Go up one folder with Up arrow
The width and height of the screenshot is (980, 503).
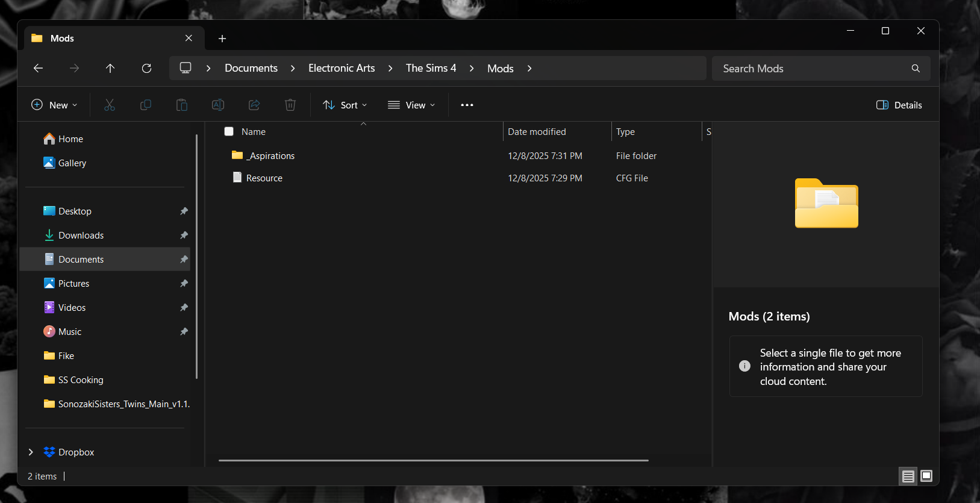tap(110, 68)
